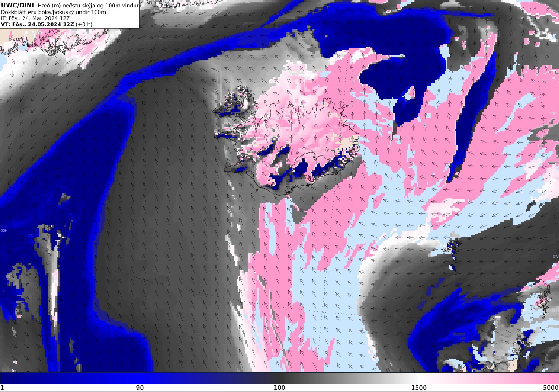559x392 pixels.
Task: Click the '90' value on color scale
Action: [x=140, y=388]
